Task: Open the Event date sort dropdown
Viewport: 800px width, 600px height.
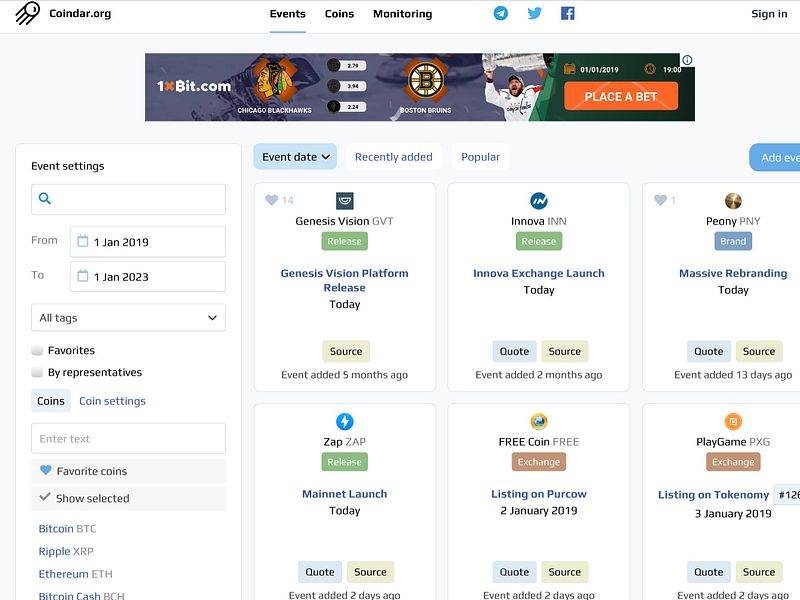Action: (x=295, y=157)
